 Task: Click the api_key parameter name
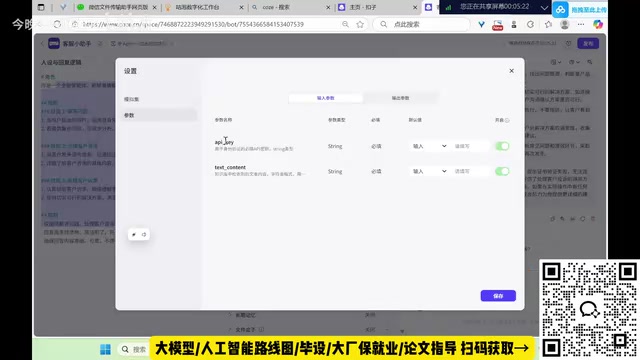click(x=224, y=142)
